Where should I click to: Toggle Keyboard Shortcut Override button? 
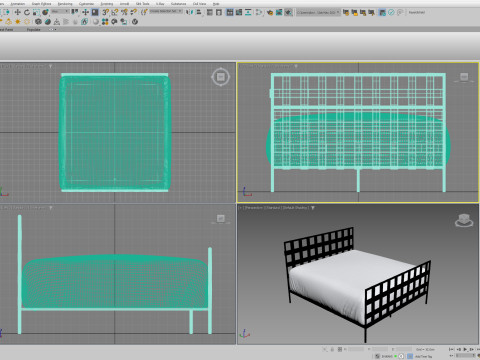pos(95,12)
